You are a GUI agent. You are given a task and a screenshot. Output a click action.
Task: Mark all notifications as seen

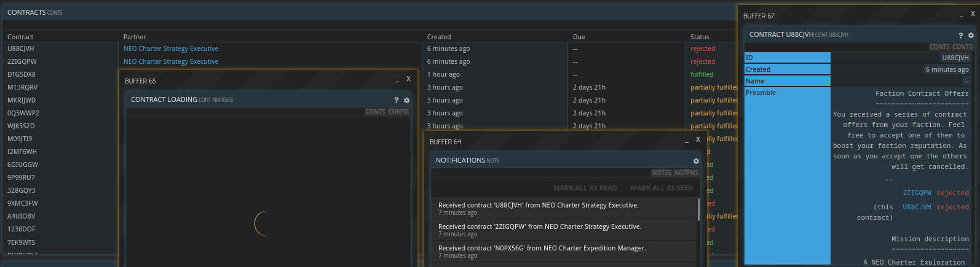[662, 188]
